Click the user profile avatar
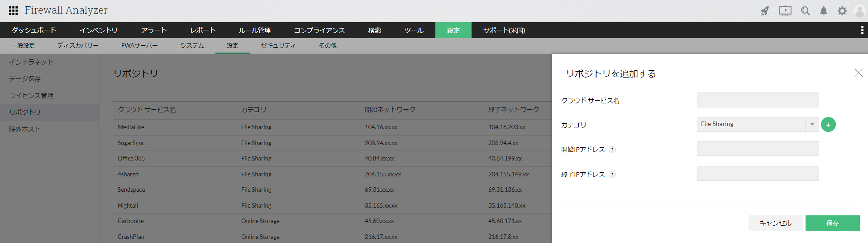 click(859, 11)
